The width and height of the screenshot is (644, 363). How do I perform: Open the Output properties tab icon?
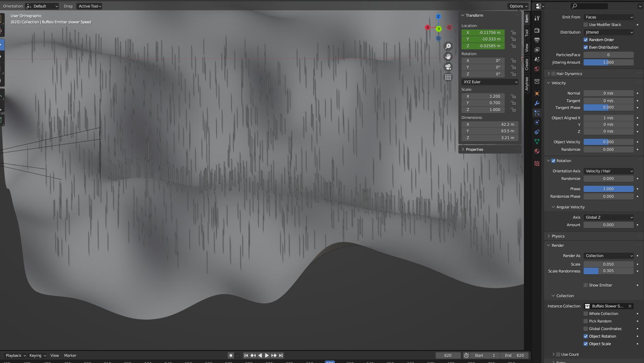(537, 40)
